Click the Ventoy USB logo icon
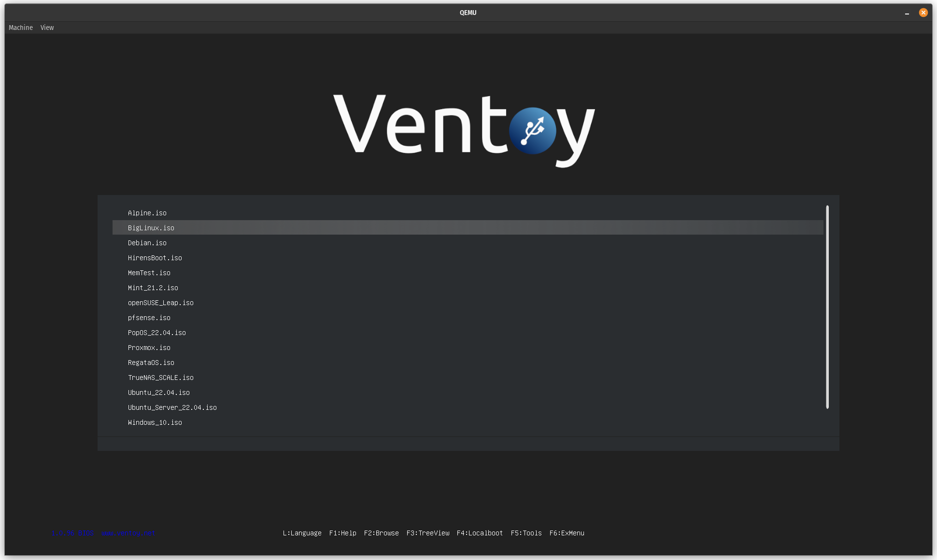Image resolution: width=937 pixels, height=560 pixels. tap(533, 131)
